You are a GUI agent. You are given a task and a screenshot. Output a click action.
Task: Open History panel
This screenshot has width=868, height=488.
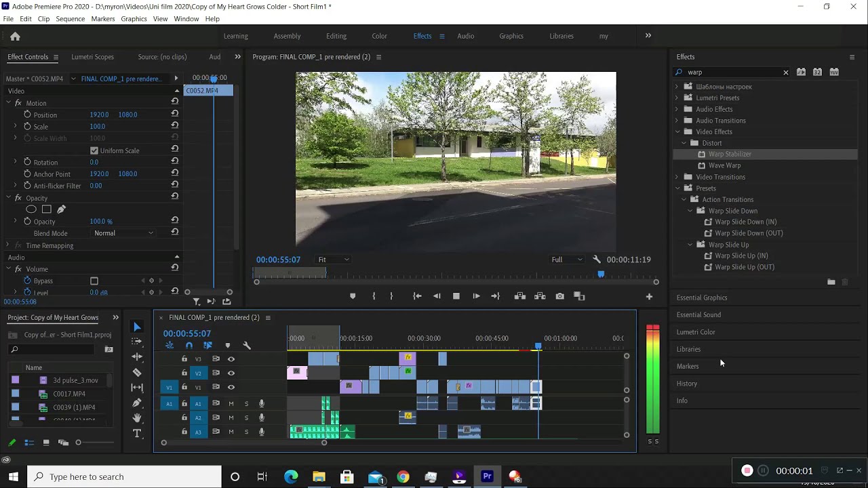pyautogui.click(x=686, y=384)
